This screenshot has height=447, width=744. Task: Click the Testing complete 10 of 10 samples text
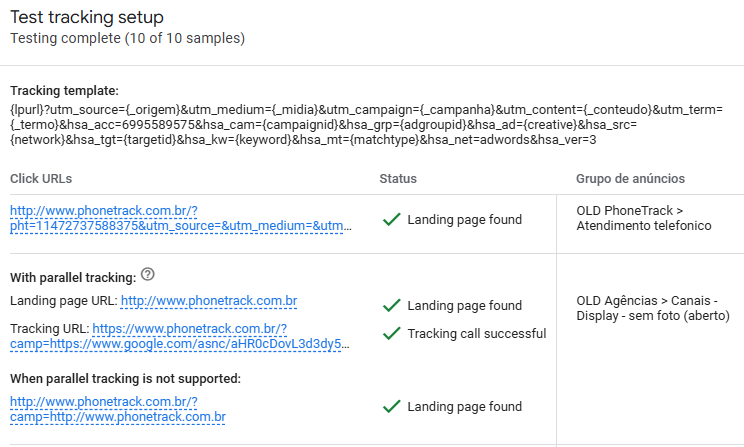point(128,38)
